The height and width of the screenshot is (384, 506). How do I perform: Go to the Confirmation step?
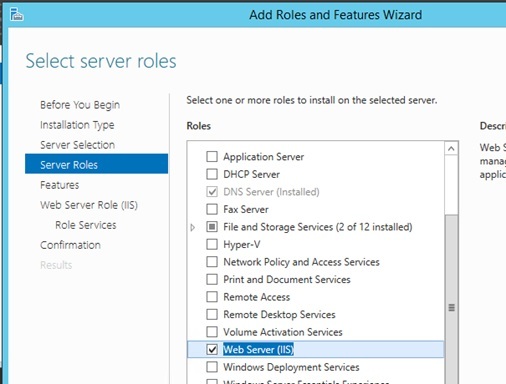[x=70, y=245]
